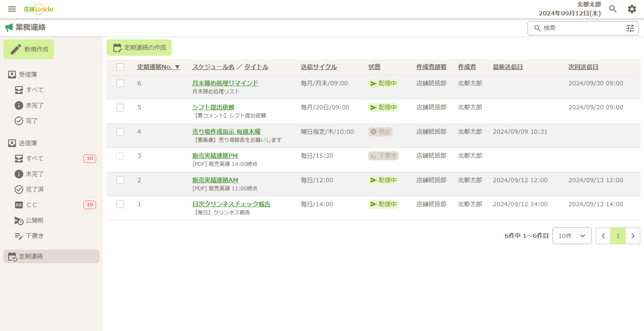Open the 10件 page size dropdown
The width and height of the screenshot is (644, 331).
[572, 236]
